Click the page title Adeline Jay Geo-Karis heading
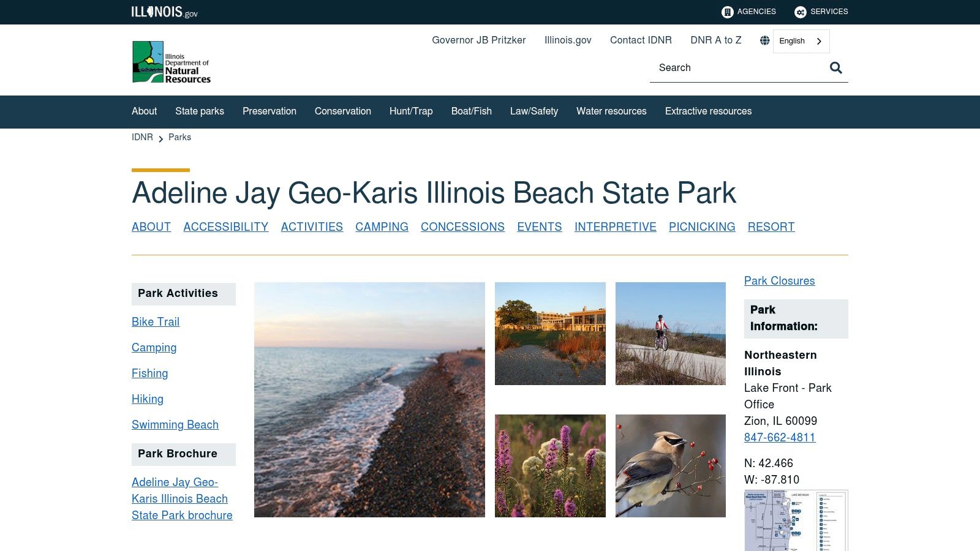Image resolution: width=980 pixels, height=551 pixels. click(434, 193)
